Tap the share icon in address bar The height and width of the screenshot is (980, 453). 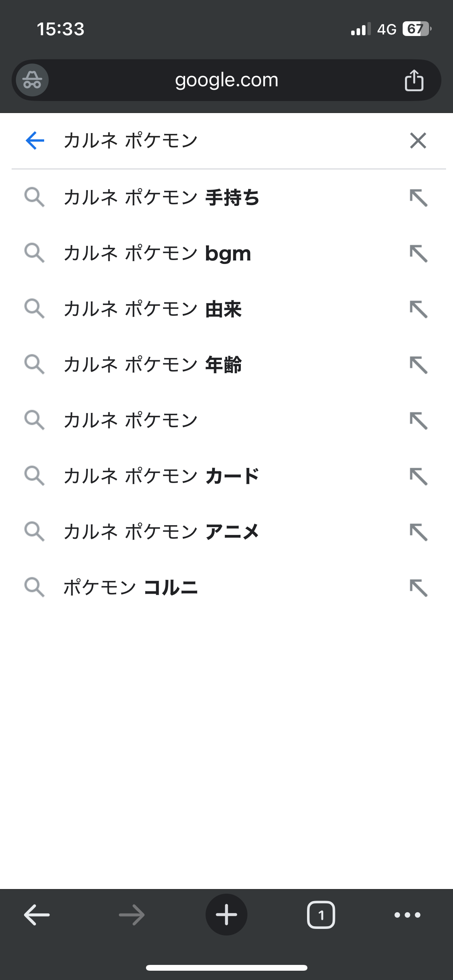414,80
